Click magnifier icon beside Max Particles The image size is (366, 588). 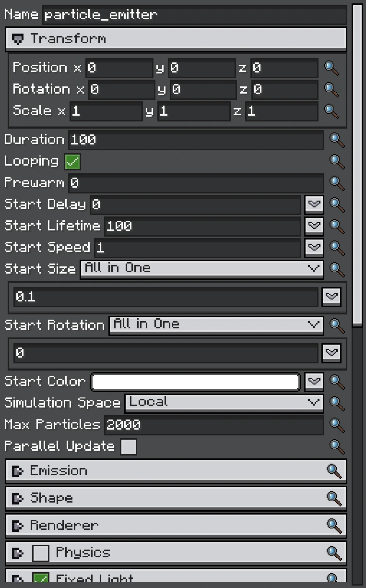pyautogui.click(x=337, y=425)
